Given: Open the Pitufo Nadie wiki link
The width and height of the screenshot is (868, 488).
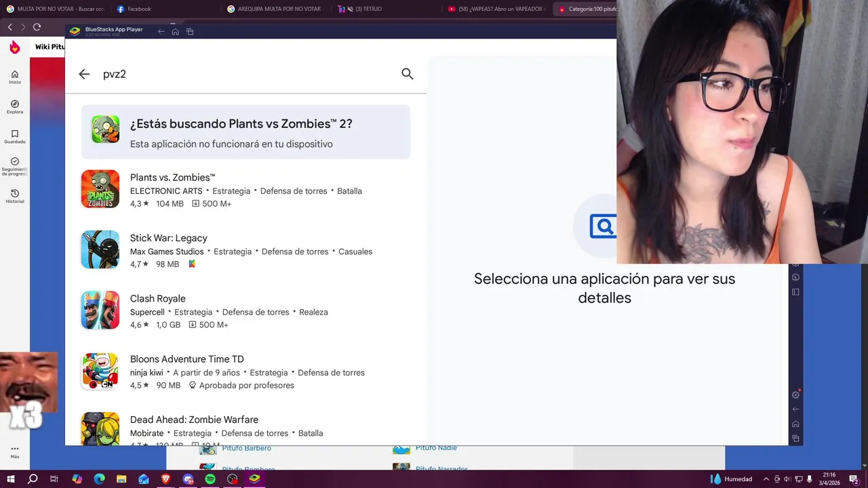Looking at the screenshot, I should click(436, 448).
